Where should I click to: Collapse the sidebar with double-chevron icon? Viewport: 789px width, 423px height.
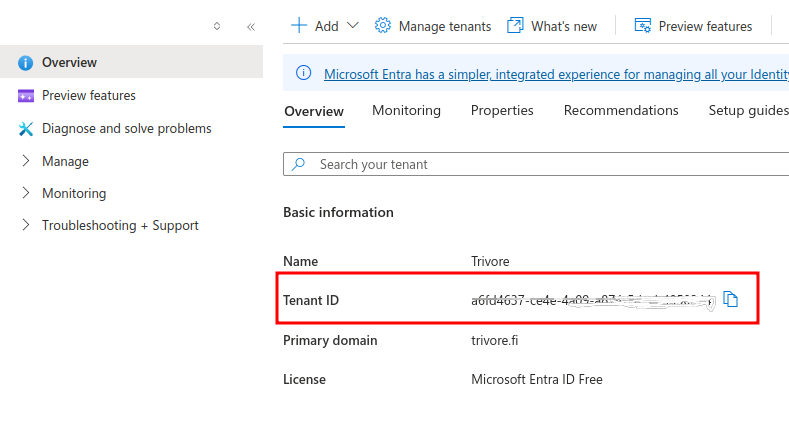click(251, 27)
